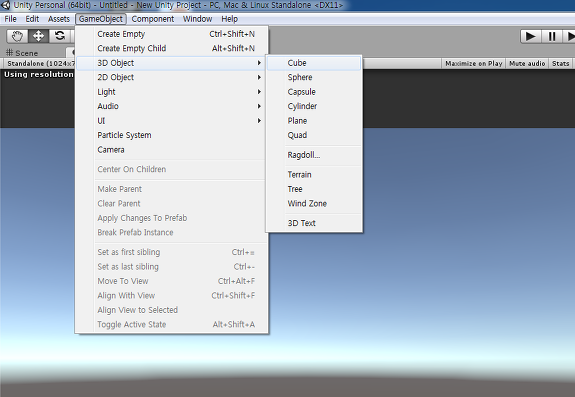Click Align With View

point(171,295)
